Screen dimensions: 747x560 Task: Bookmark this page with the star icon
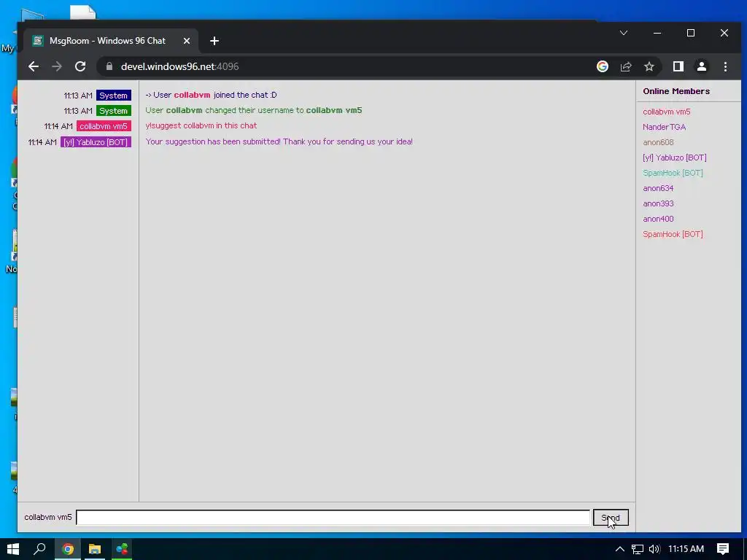[649, 66]
